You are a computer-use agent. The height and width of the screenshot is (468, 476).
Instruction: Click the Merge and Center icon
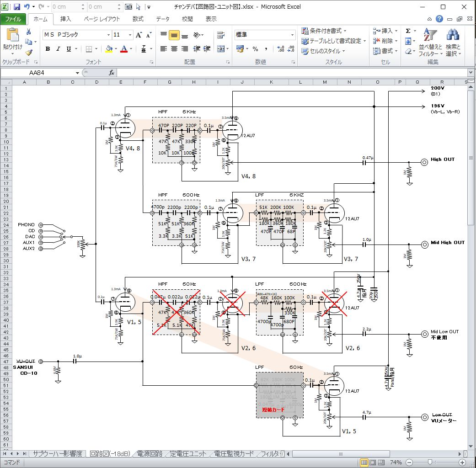point(221,48)
